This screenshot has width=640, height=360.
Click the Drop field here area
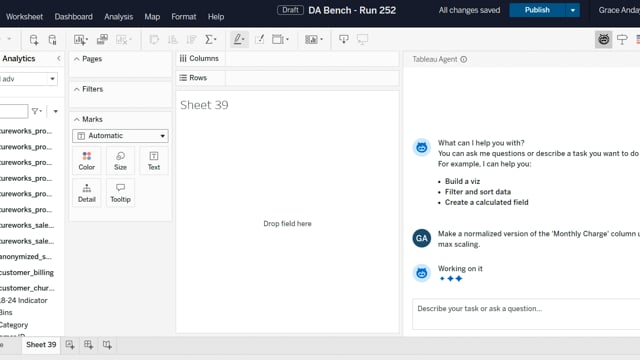[287, 224]
